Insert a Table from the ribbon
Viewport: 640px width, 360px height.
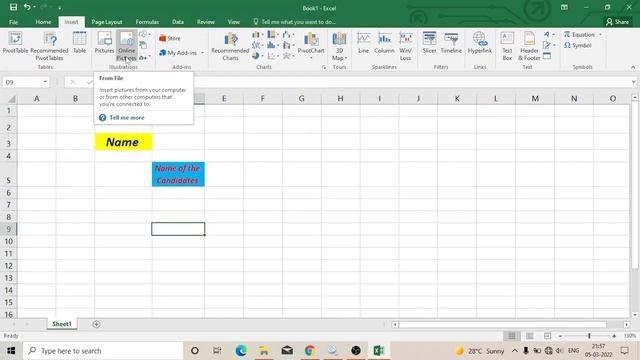click(79, 42)
